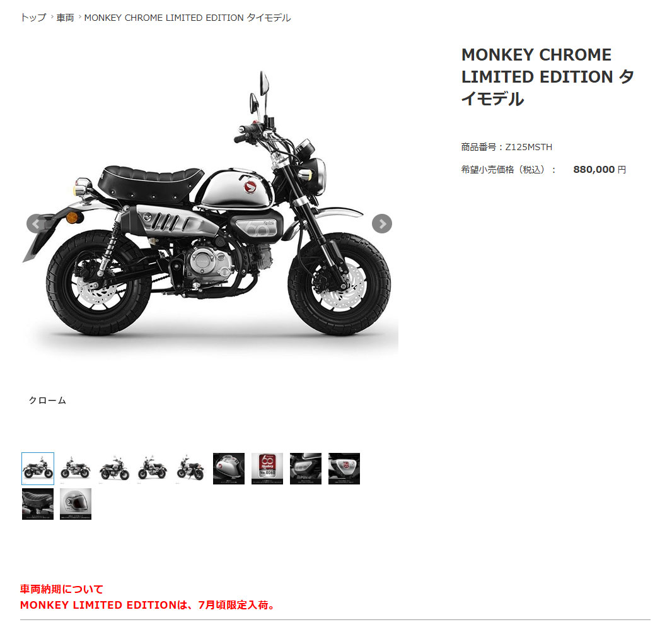
Task: Open the helmet thumbnail
Action: coord(76,504)
